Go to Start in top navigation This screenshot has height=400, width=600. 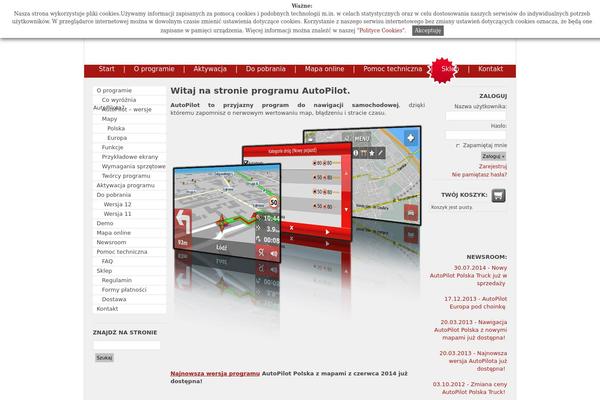(106, 69)
